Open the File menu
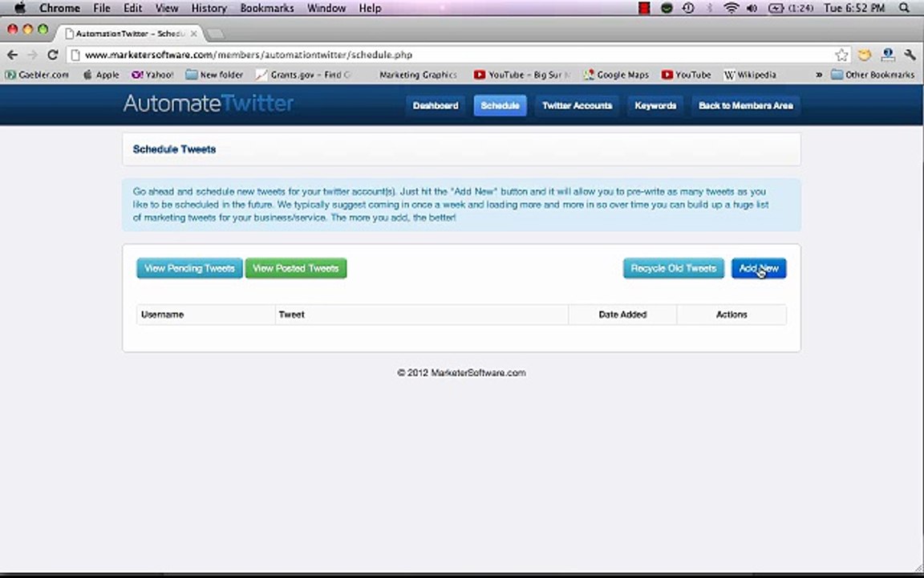Screen dimensions: 924x578 click(101, 8)
